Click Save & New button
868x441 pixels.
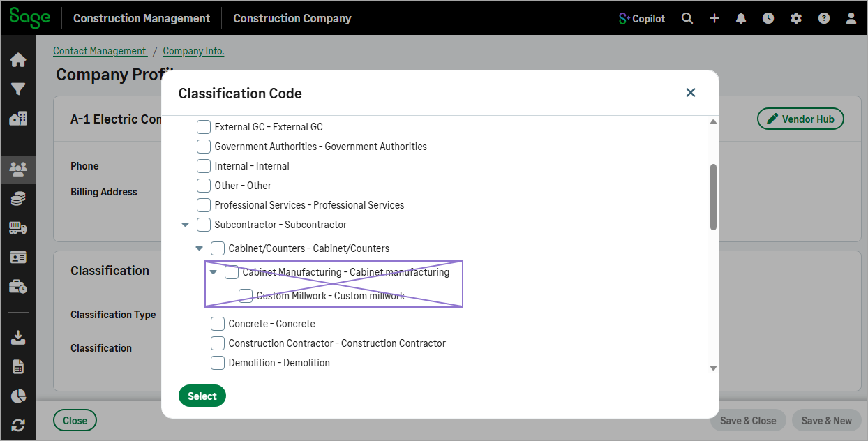pyautogui.click(x=826, y=421)
